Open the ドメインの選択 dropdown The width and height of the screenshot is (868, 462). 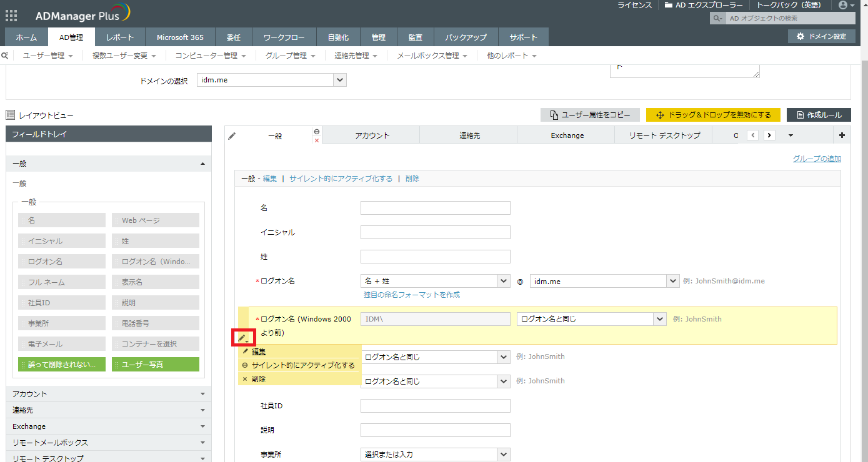[x=271, y=80]
